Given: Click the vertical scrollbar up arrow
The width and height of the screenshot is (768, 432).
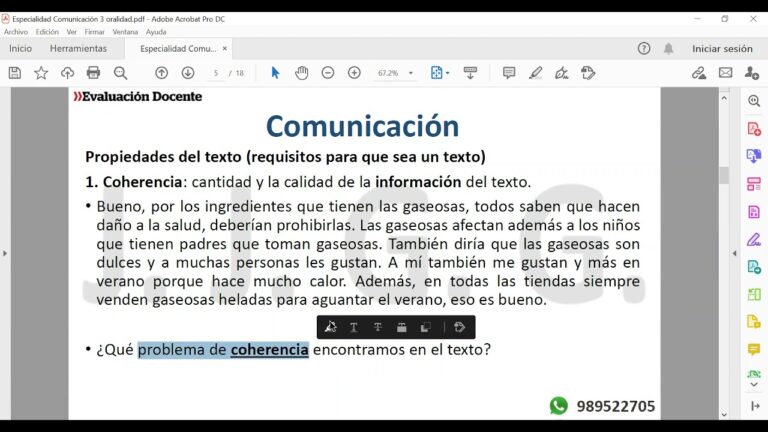Looking at the screenshot, I should pyautogui.click(x=724, y=98).
